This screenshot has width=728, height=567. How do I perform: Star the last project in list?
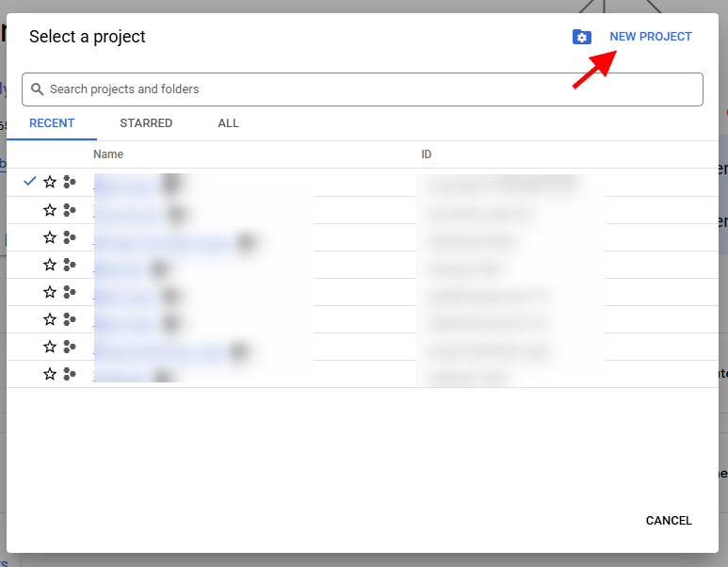[50, 374]
